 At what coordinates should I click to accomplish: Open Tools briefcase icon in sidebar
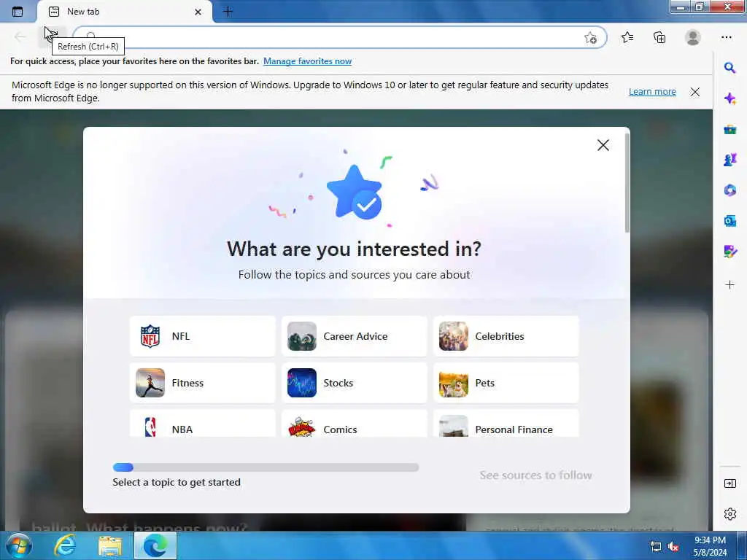point(729,129)
